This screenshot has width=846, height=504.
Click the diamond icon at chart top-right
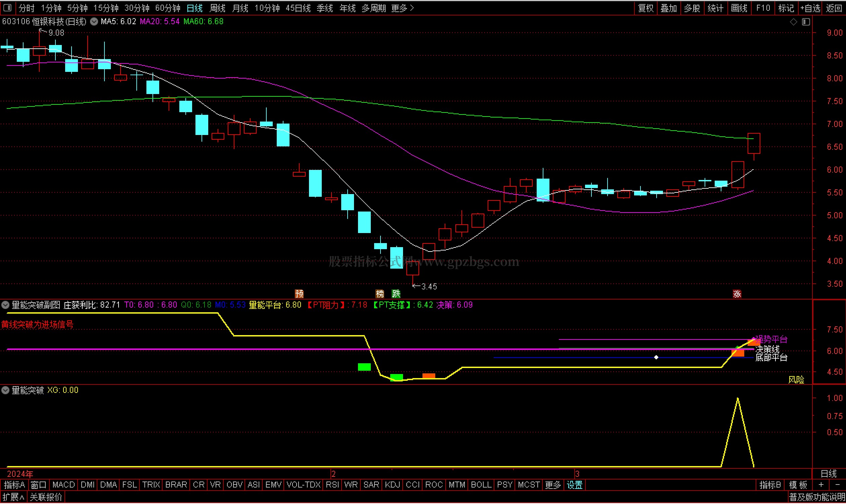(793, 22)
